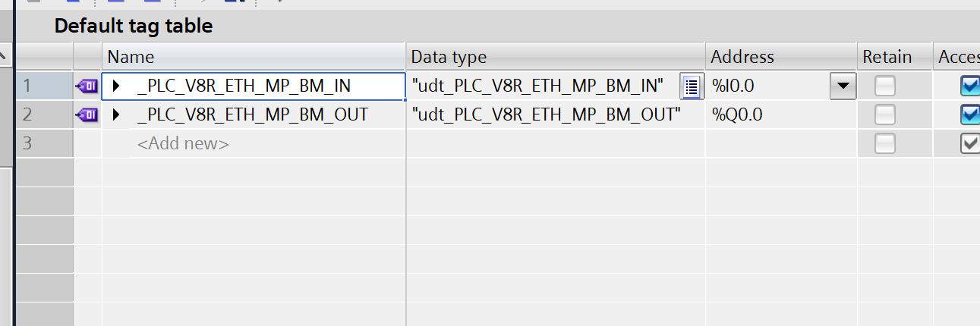Enable Retain for _PLC_V8R_ETH_MP_BM_IN
The image size is (980, 326).
(x=884, y=86)
